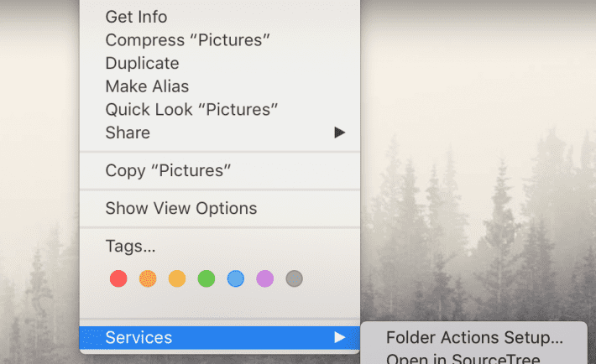Apply the blue tag color dot
The width and height of the screenshot is (596, 364).
(x=236, y=278)
